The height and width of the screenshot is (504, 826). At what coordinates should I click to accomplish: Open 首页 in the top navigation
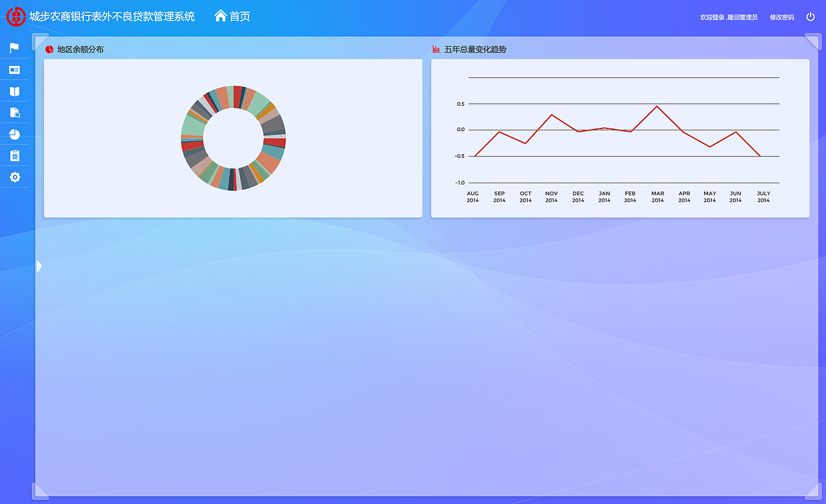pyautogui.click(x=239, y=16)
